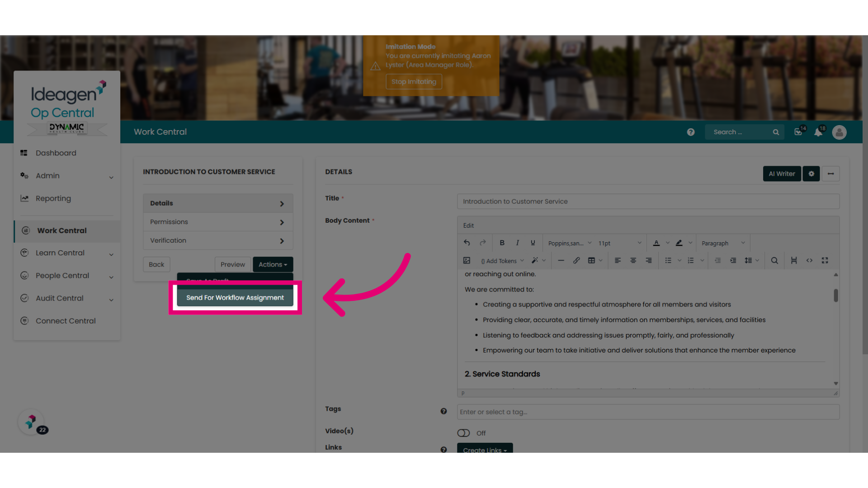Open the settings gear next to AI Writer

click(811, 174)
